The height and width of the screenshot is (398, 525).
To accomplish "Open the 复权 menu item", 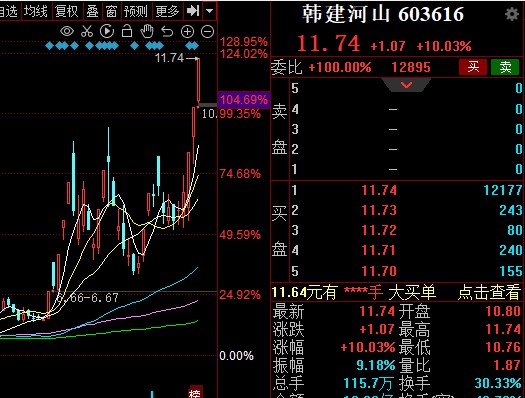I will point(67,11).
